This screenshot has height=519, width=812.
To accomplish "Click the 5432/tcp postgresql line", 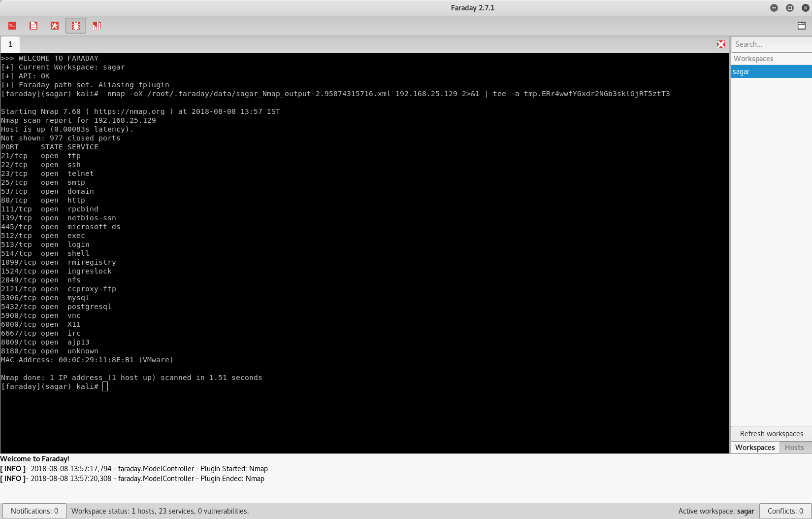I will tap(56, 307).
